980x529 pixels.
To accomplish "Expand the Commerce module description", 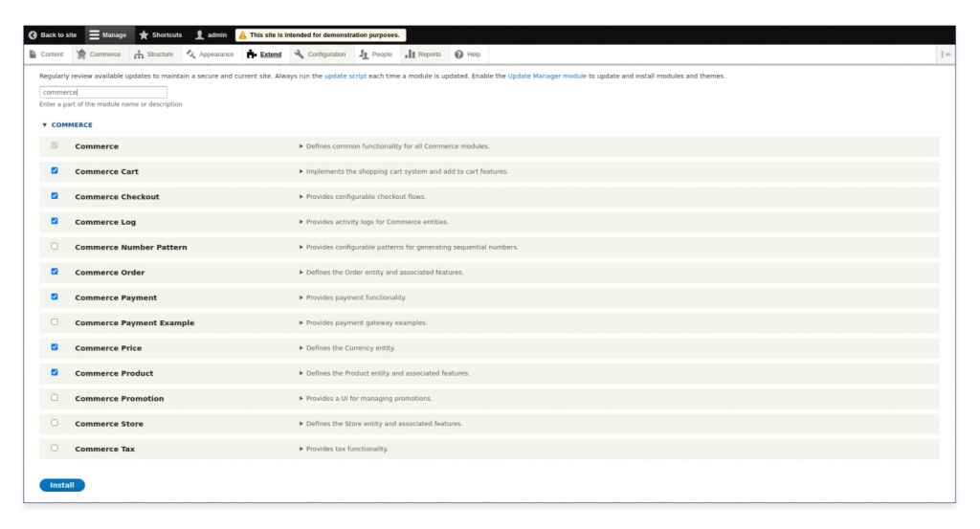I will (x=394, y=146).
